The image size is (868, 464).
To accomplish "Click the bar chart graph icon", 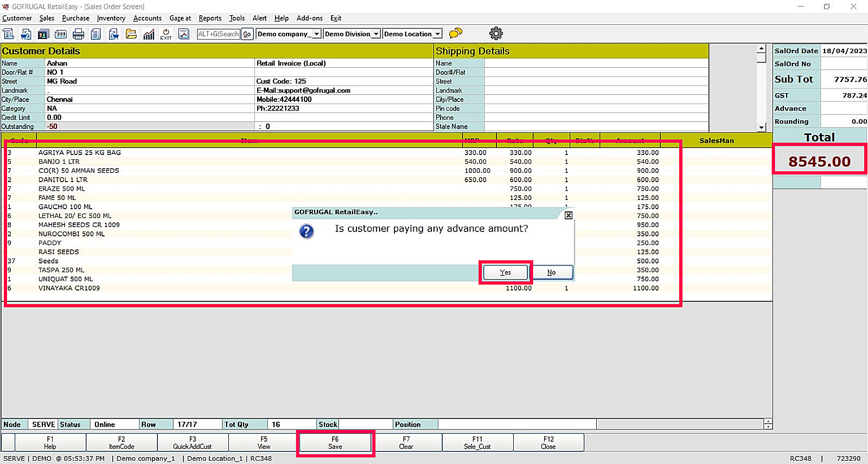I will 149,34.
